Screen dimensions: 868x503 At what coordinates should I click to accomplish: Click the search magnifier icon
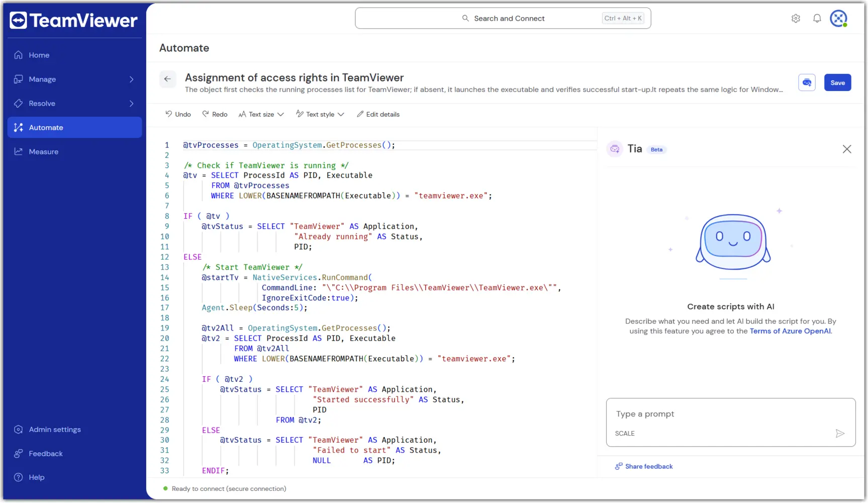[465, 18]
